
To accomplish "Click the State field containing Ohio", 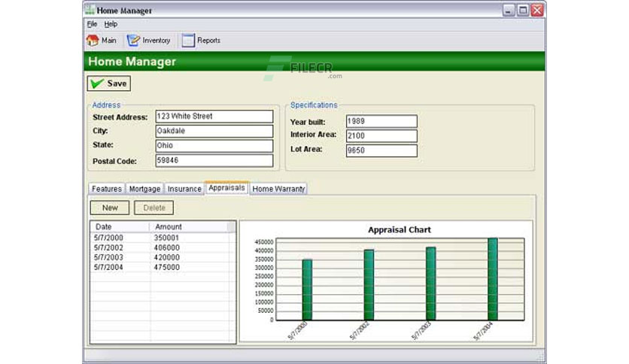I will [214, 145].
